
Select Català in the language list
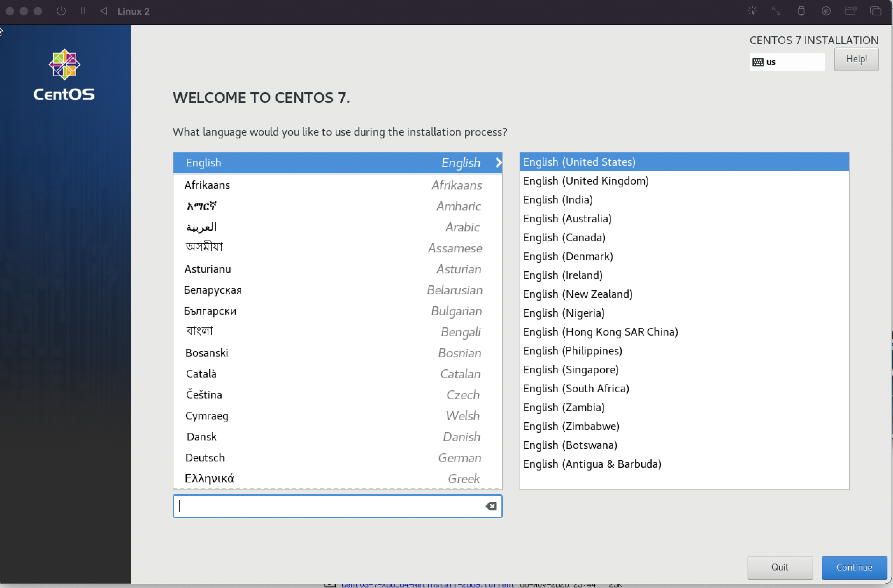[337, 374]
